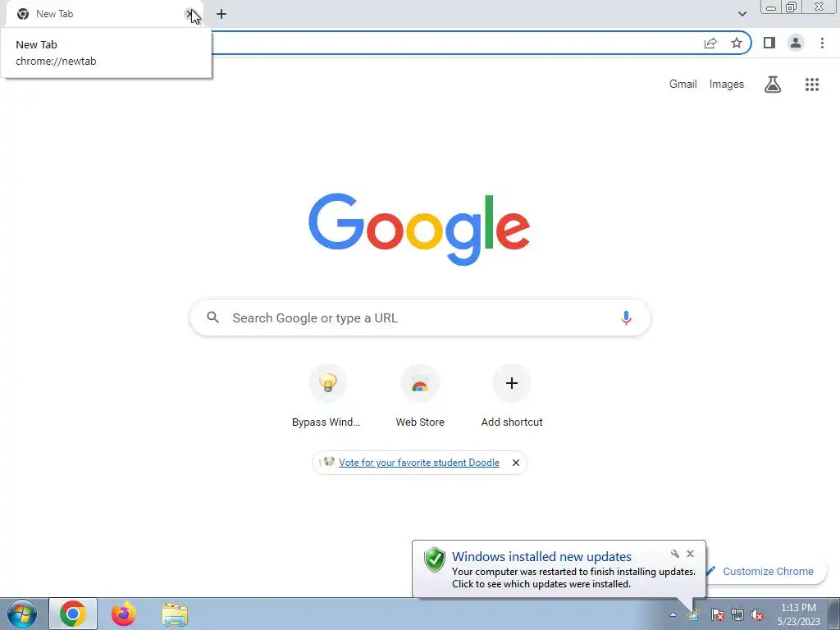The image size is (840, 630).
Task: Open the taskbar clock showing 1:13 PM
Action: 799,614
